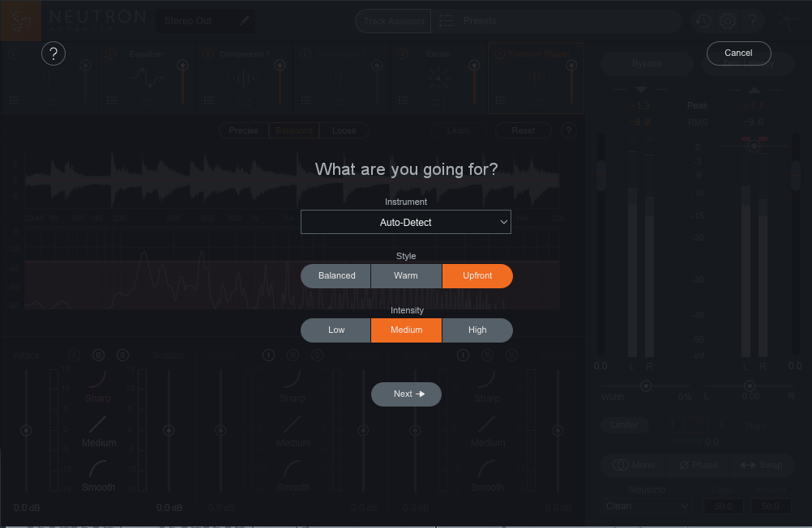The height and width of the screenshot is (528, 812).
Task: Click the Bypass button
Action: click(x=647, y=64)
